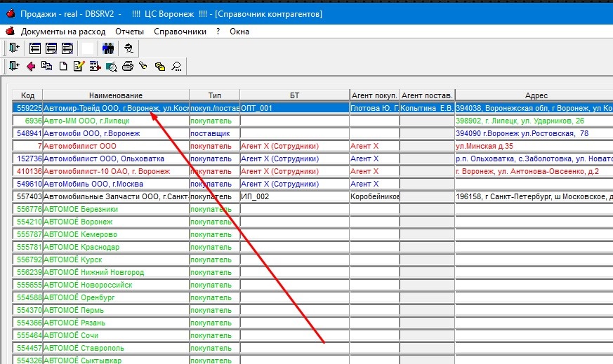Image resolution: width=613 pixels, height=364 pixels.
Task: Click the Копытина Е.В. agent cell
Action: (427, 108)
